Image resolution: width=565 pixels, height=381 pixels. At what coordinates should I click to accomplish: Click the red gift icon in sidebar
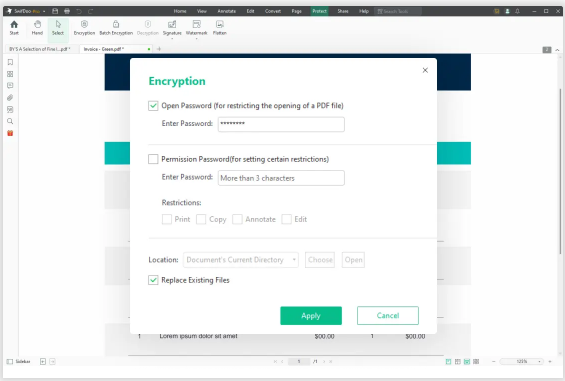[x=10, y=133]
